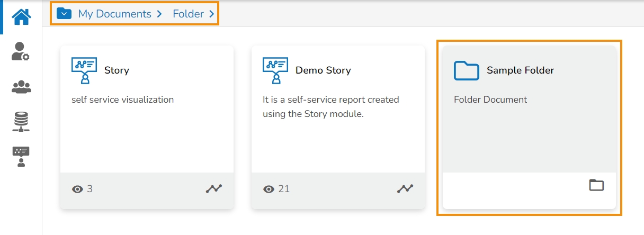This screenshot has width=644, height=235.
Task: Go to the Home page icon
Action: coord(21,17)
